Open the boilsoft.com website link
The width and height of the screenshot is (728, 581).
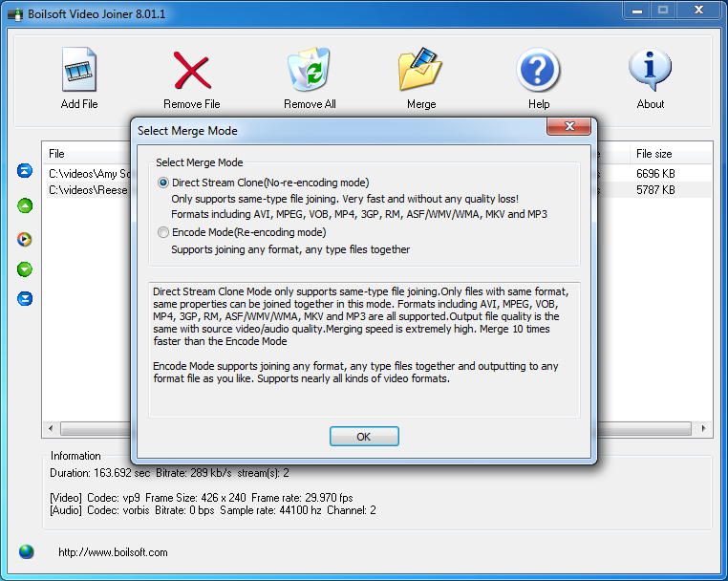point(113,552)
